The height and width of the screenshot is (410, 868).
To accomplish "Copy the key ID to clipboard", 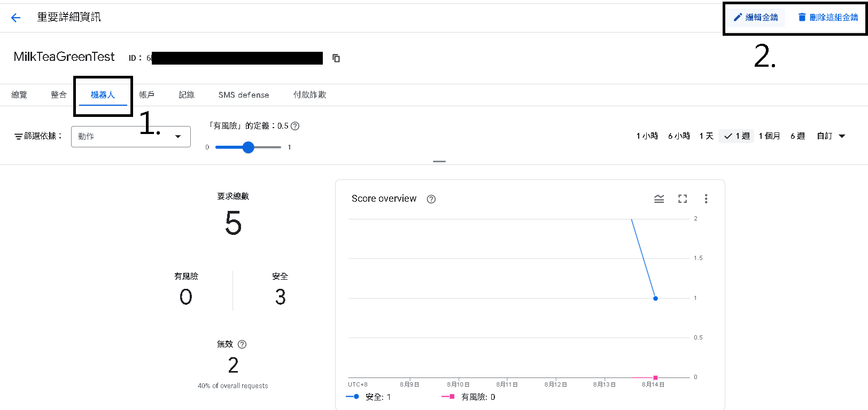I will [x=336, y=58].
